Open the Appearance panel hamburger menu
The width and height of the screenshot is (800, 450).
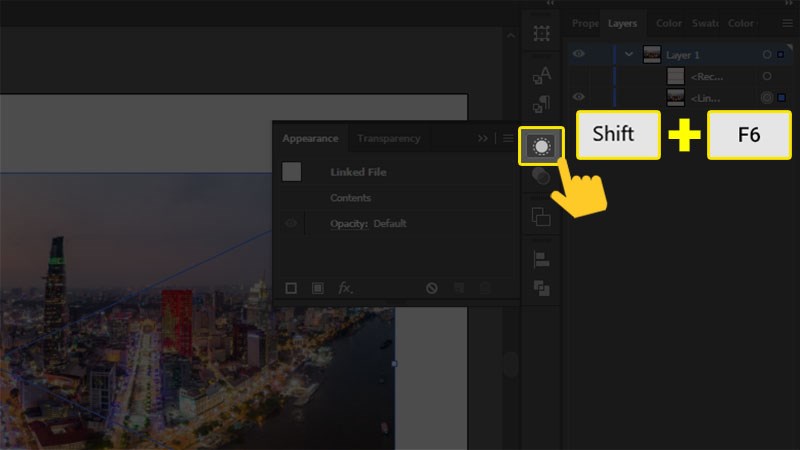508,138
